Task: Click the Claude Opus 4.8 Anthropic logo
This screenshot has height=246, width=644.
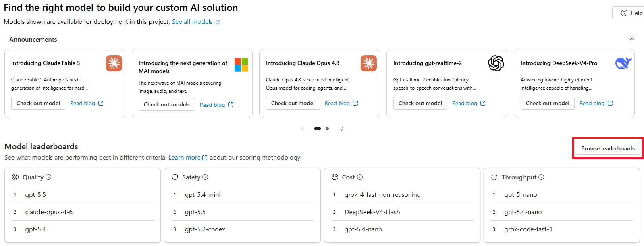Action: coord(369,63)
